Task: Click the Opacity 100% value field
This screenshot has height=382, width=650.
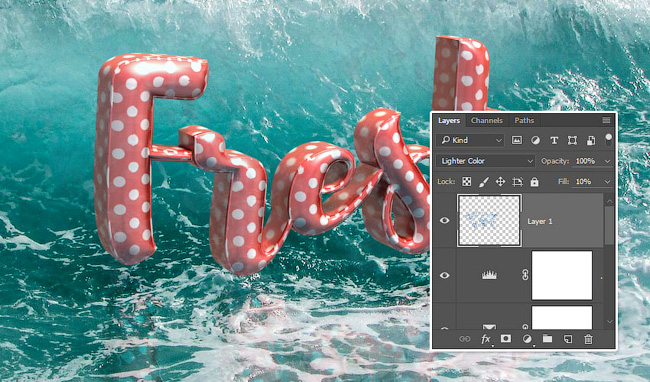Action: (x=586, y=161)
